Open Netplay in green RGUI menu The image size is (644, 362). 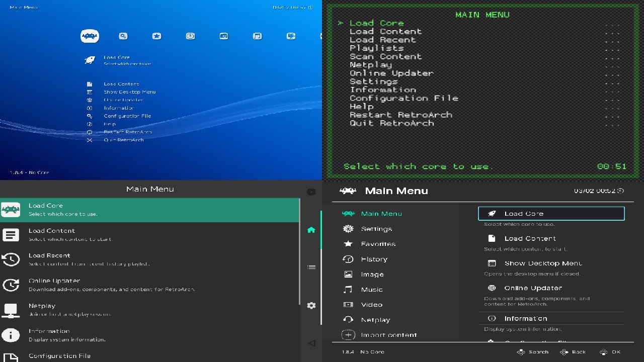371,65
